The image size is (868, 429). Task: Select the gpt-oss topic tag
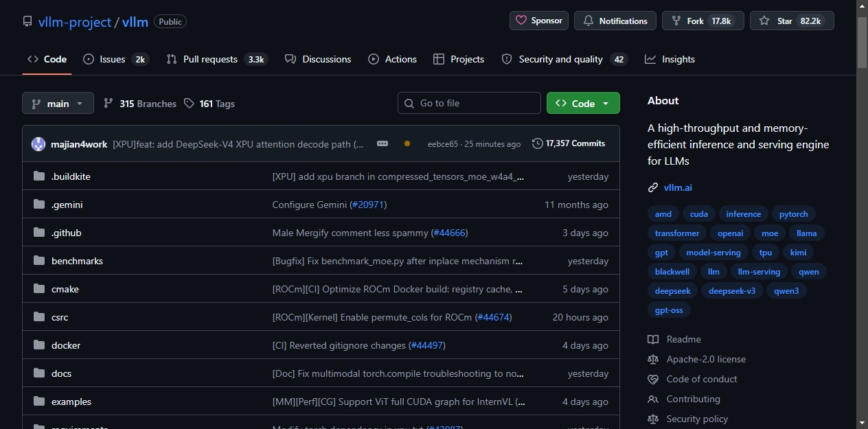[x=669, y=310]
